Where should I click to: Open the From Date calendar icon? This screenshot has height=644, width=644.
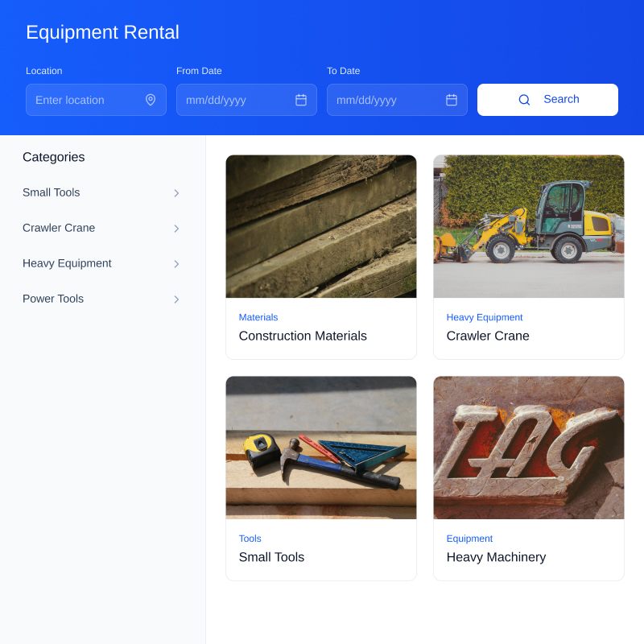[x=301, y=100]
